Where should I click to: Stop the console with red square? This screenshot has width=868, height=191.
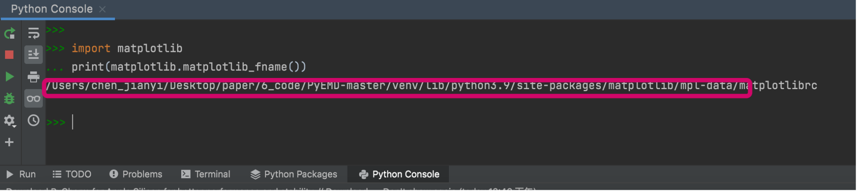coord(9,55)
